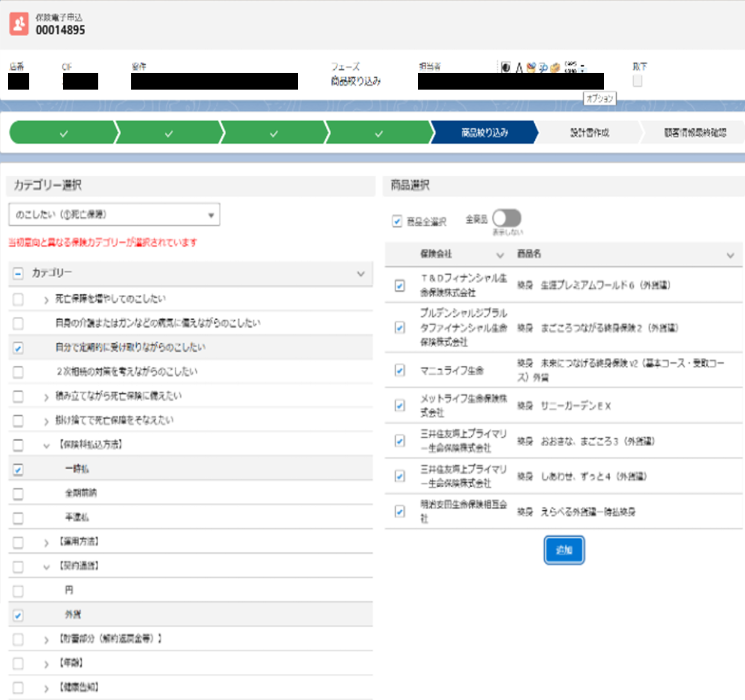
Task: Collapse the 【保険料払込方法】 section
Action: coord(46,446)
